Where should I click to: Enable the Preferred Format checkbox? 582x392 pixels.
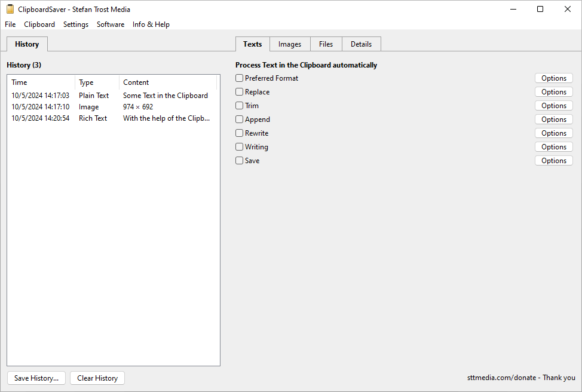coord(240,78)
